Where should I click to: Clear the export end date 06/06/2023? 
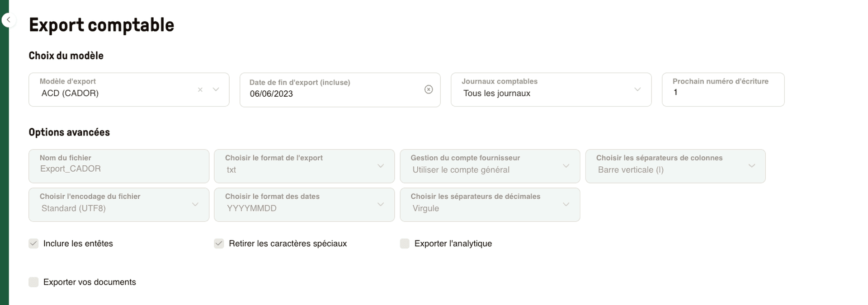[x=429, y=89]
